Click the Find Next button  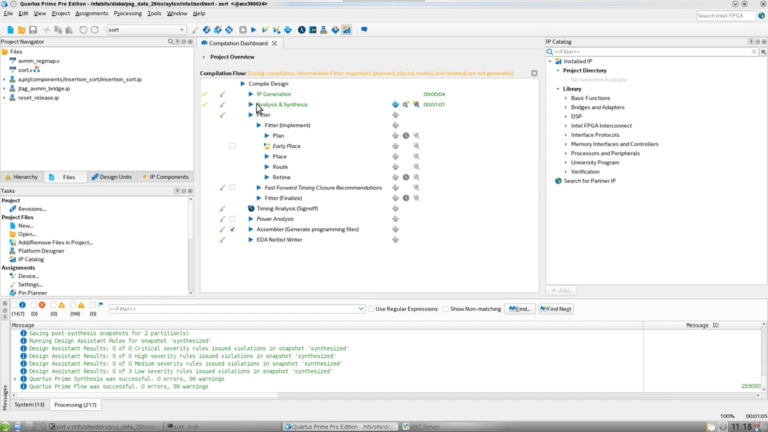point(555,309)
